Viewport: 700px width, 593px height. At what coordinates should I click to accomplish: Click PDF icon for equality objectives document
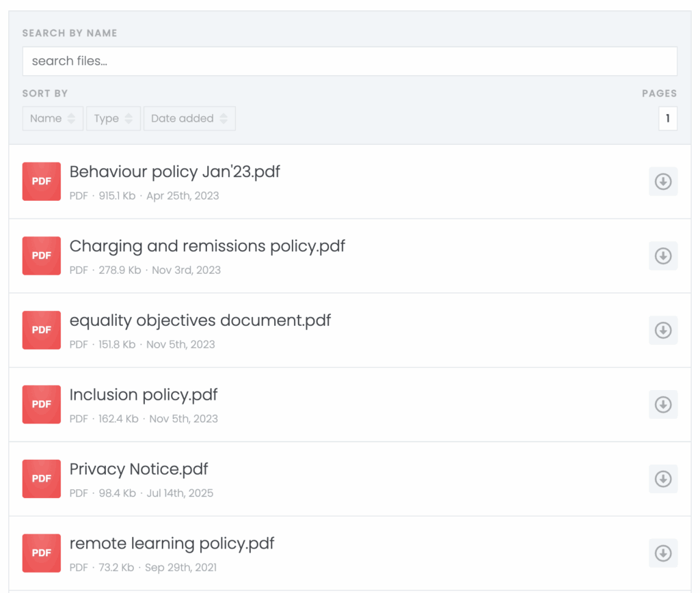point(42,330)
